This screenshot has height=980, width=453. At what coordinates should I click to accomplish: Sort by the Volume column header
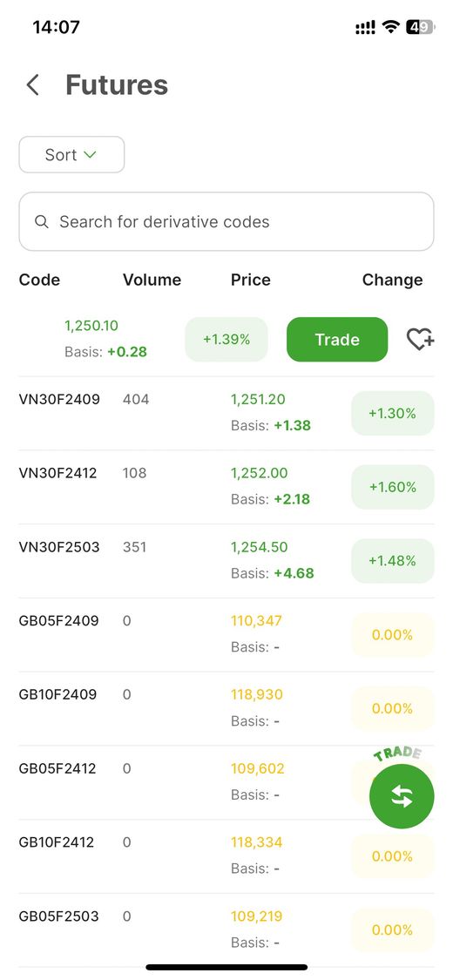pos(152,280)
